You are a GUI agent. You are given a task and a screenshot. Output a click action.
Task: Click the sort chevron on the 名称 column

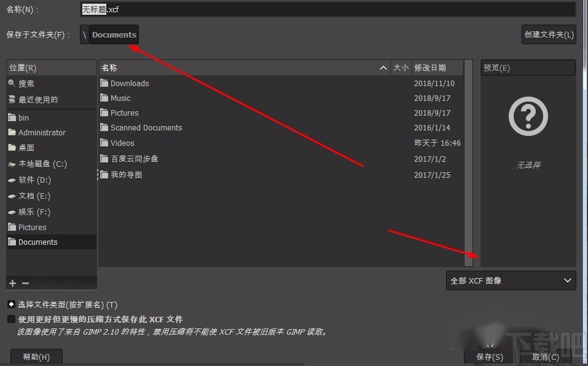click(x=383, y=68)
